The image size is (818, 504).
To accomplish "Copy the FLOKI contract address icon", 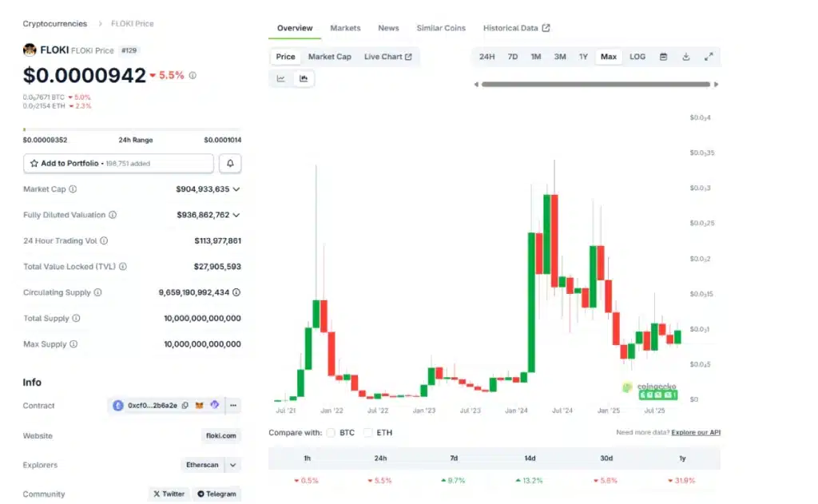I will (x=185, y=406).
